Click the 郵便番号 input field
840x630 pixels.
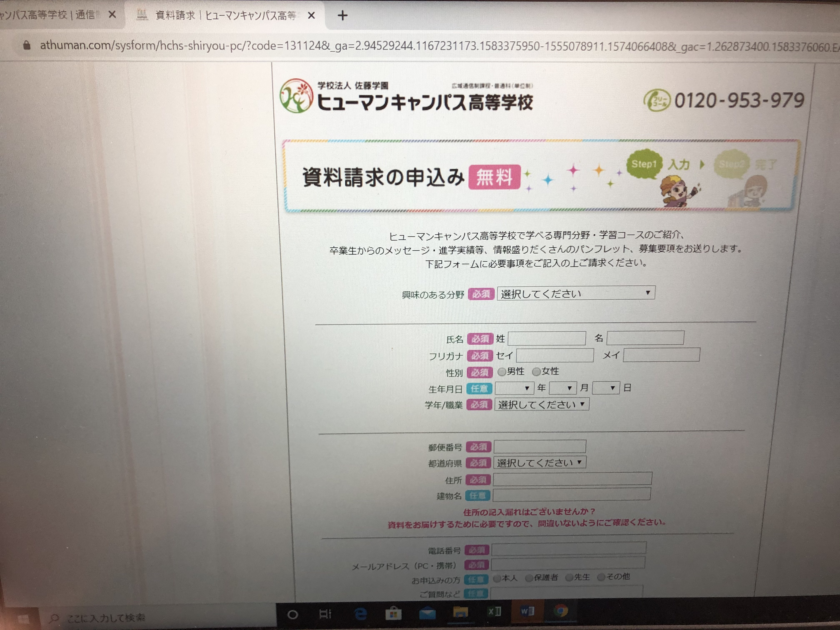[540, 447]
